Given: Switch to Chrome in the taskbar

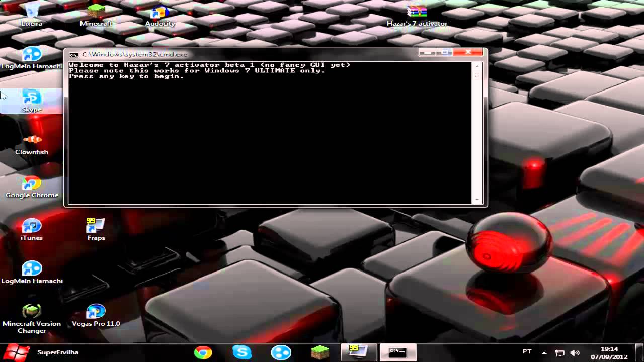Looking at the screenshot, I should [x=203, y=352].
